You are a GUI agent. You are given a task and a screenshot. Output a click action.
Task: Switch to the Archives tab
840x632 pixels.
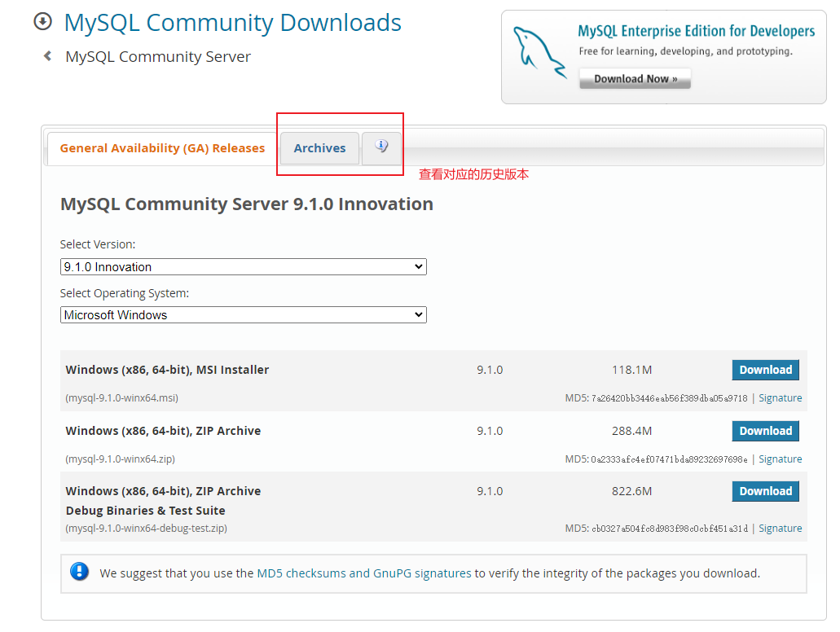[x=320, y=148]
